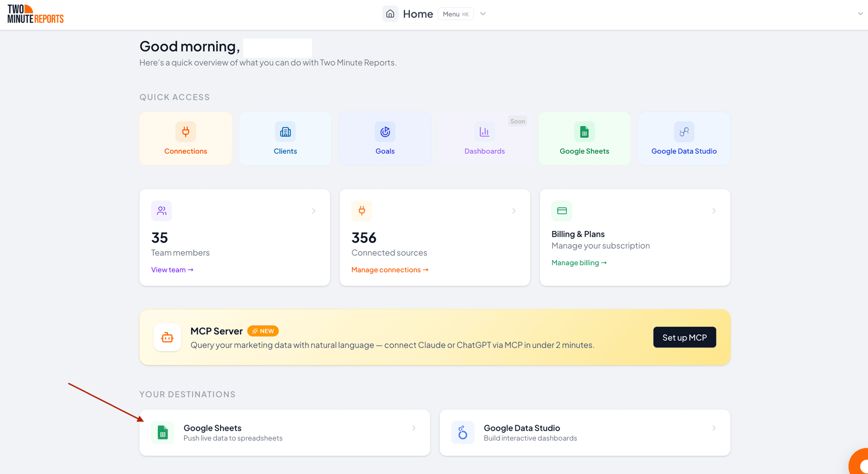
Task: Follow the View team link
Action: (x=172, y=270)
